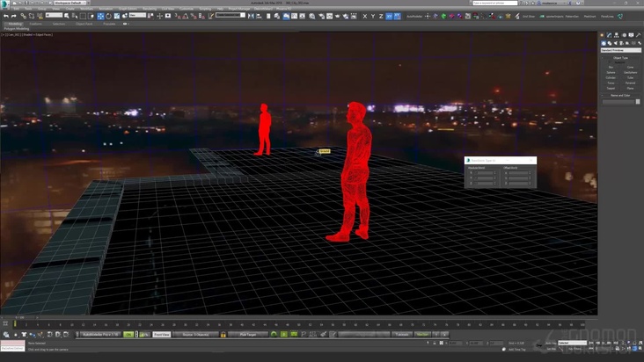Click the keyword search input field
This screenshot has width=644, height=362.
pyautogui.click(x=495, y=3)
